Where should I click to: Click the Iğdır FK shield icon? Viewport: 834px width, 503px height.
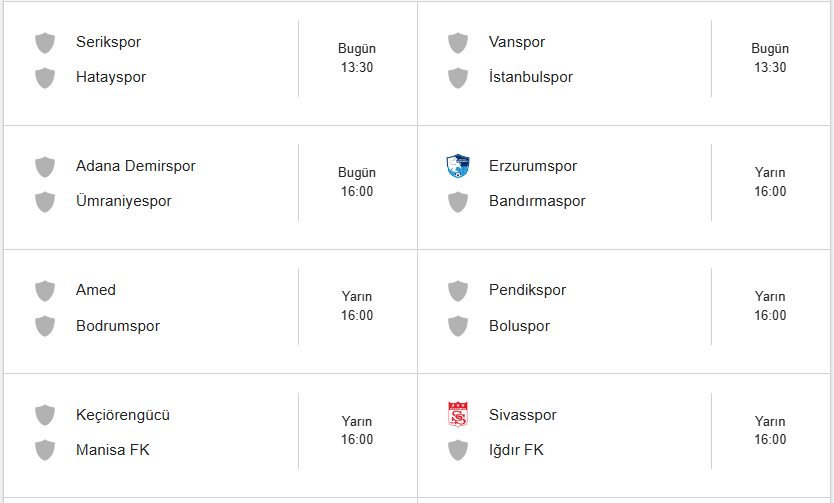(458, 450)
